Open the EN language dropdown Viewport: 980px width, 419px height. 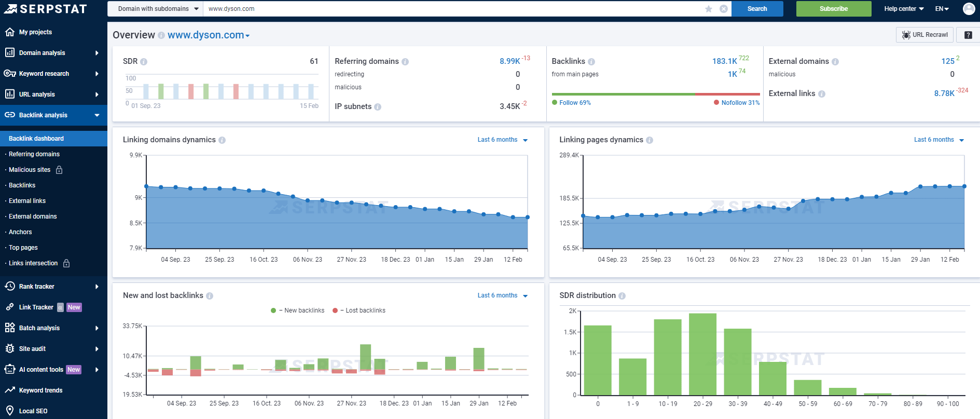pyautogui.click(x=942, y=9)
